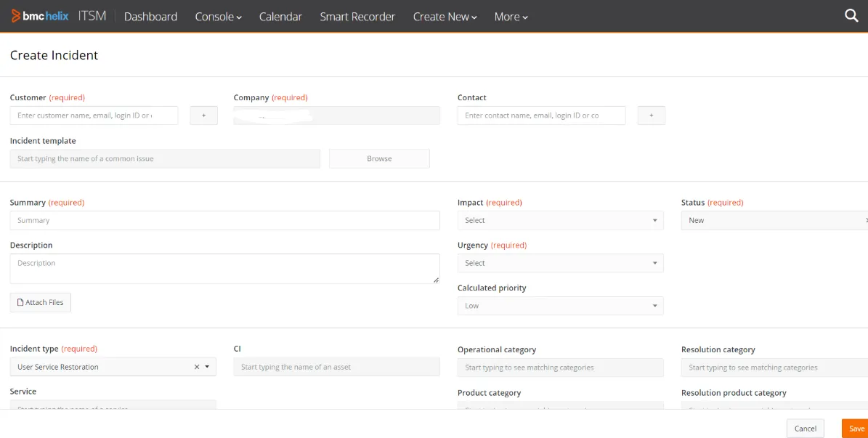Click the plus icon beside Customer field
This screenshot has width=868, height=438.
coord(204,115)
